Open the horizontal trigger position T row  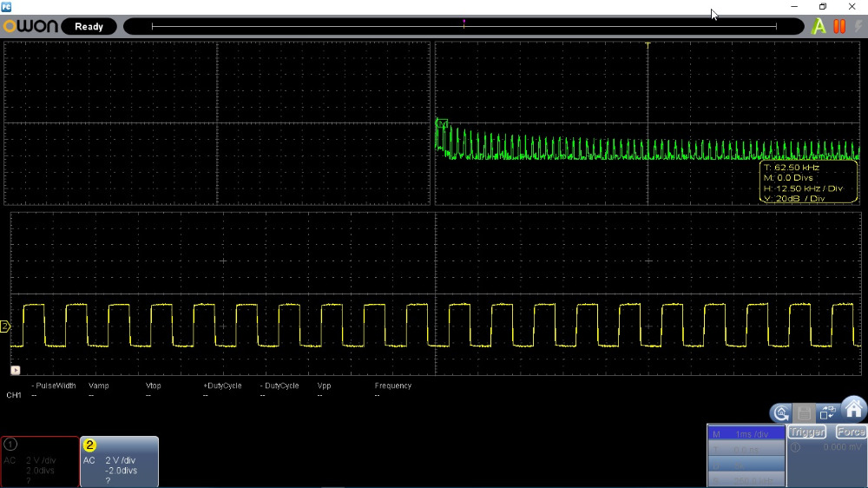(746, 449)
